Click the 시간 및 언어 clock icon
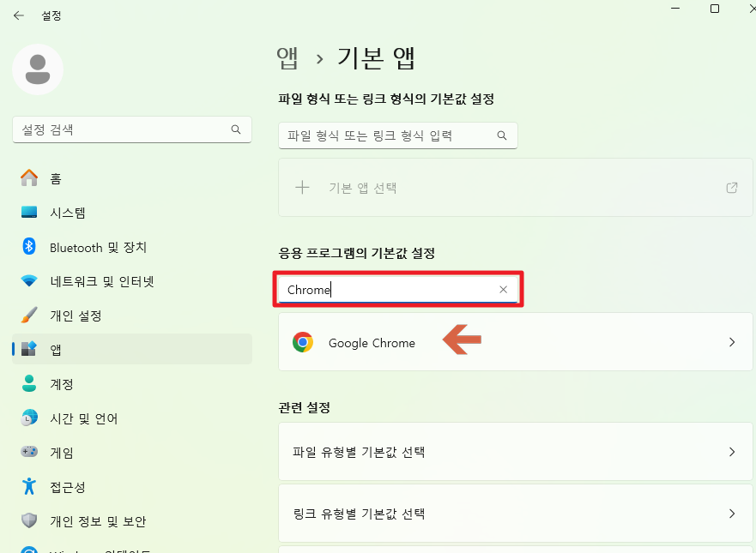Viewport: 756px width, 553px height. pos(31,418)
